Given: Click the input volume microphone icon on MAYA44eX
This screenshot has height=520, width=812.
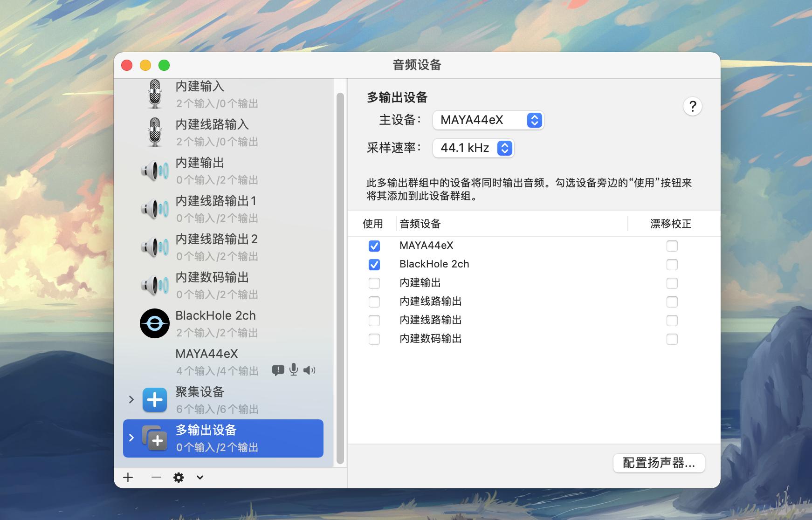Looking at the screenshot, I should tap(294, 370).
